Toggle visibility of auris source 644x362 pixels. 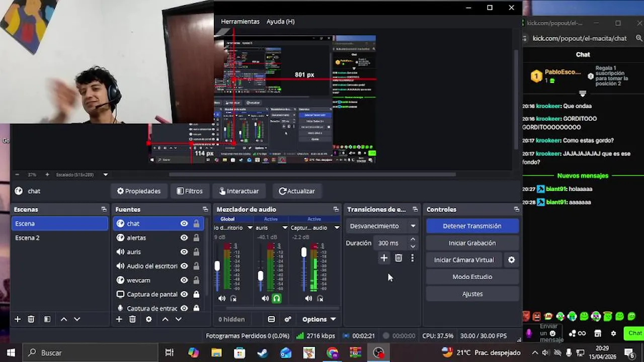[184, 252]
